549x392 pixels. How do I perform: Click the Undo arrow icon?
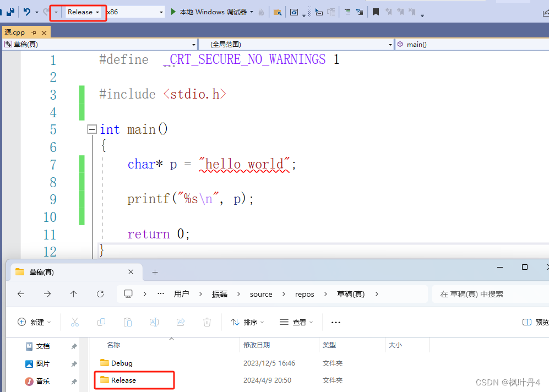[26, 12]
